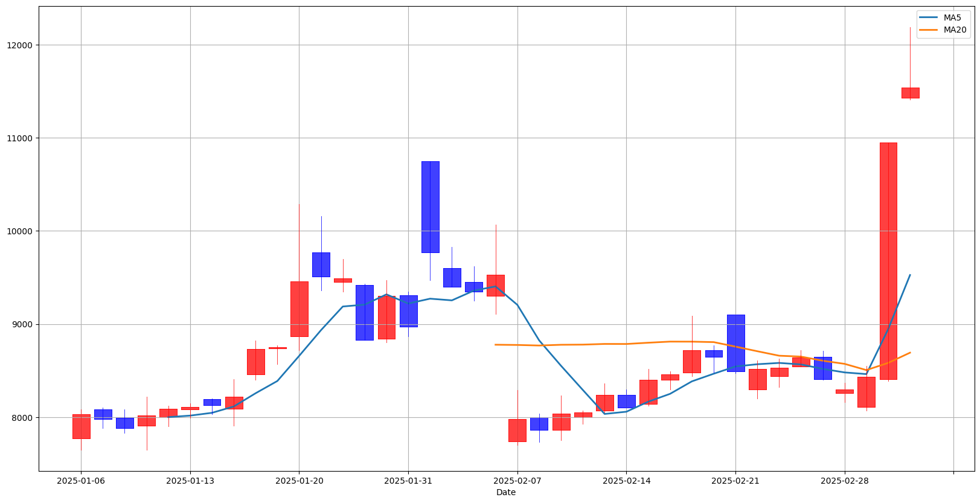
Task: Select the red candle at the 2025-01-20 gridline
Action: [299, 309]
